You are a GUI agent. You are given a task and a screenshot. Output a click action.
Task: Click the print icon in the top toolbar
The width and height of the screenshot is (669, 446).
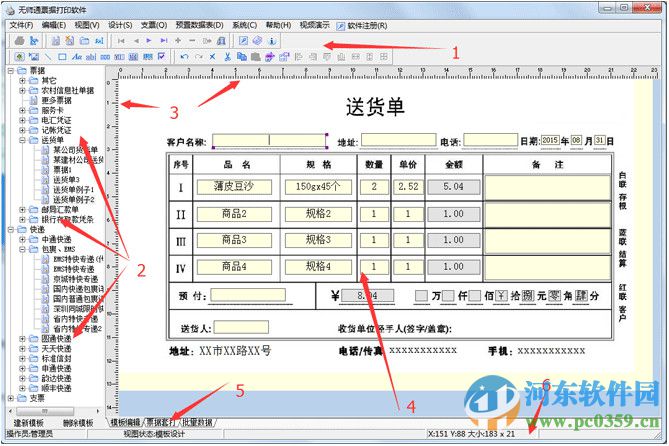pos(19,41)
